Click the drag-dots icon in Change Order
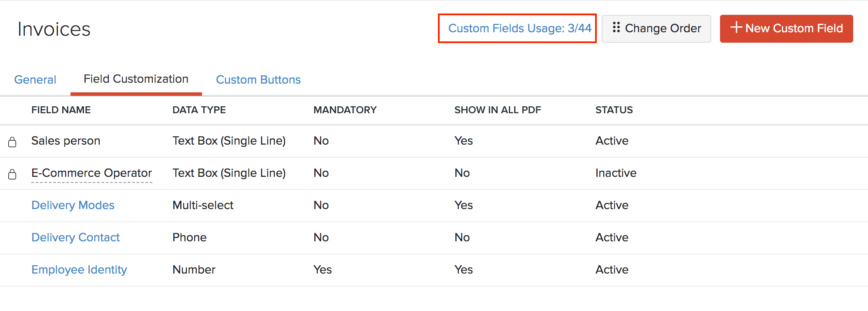The image size is (868, 311). 616,27
